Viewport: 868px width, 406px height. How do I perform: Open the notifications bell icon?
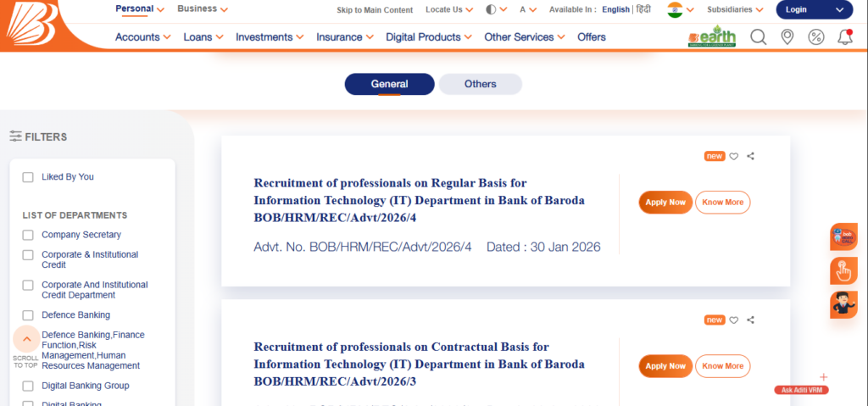click(x=844, y=36)
